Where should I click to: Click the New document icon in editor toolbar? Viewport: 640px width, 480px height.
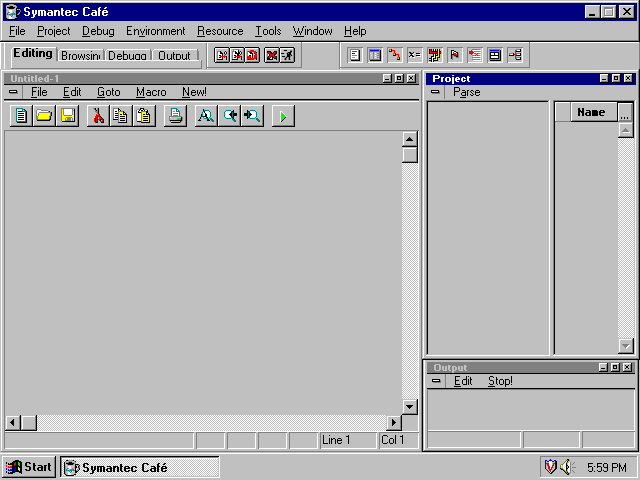21,116
